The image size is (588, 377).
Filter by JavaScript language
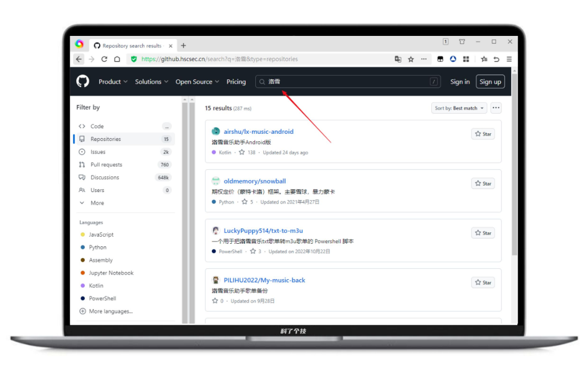[x=97, y=234]
